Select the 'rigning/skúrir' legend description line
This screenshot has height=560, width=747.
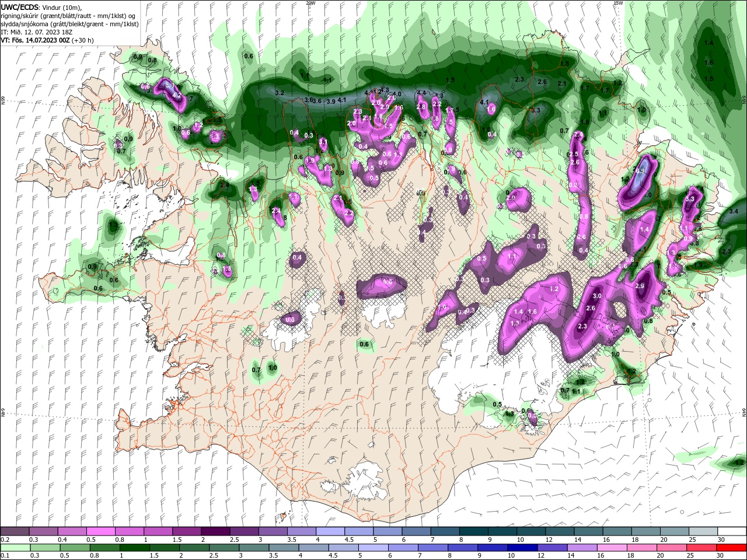(x=69, y=15)
